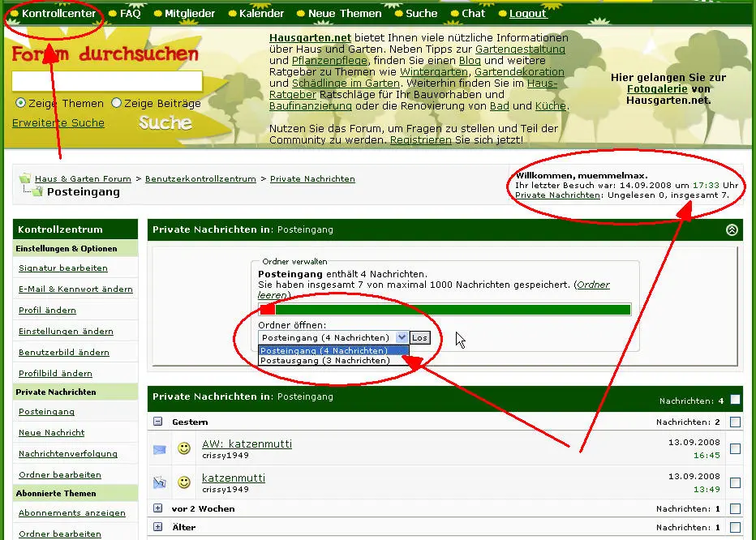The image size is (756, 540).
Task: Open the katzenmutti message from 13:49
Action: coord(234,478)
